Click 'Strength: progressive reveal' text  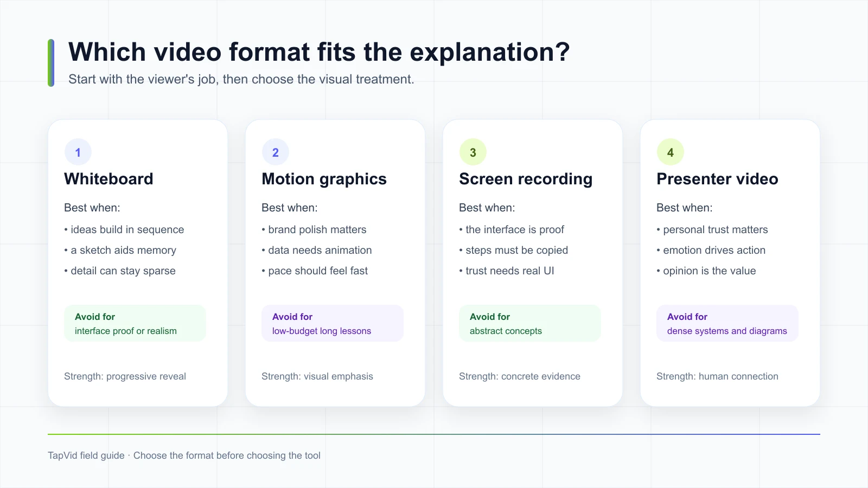point(125,376)
